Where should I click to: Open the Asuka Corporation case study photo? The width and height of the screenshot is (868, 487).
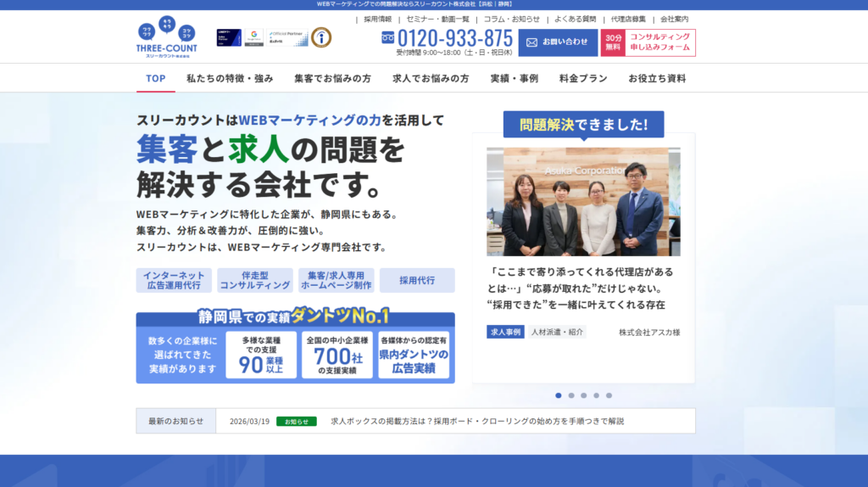pyautogui.click(x=583, y=202)
